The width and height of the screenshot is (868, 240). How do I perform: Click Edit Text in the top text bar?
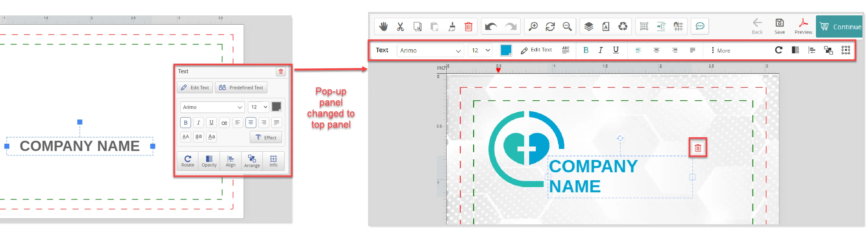point(536,50)
